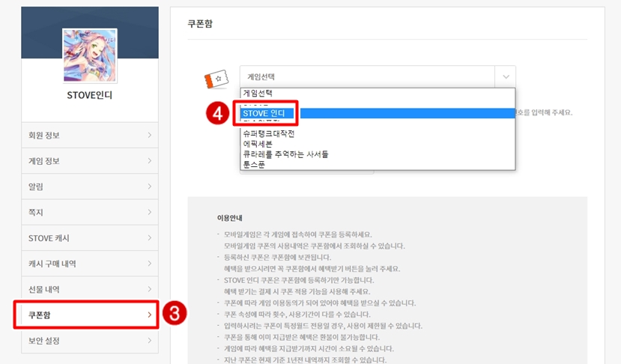Click the STOVE인디 profile avatar image

[x=89, y=55]
